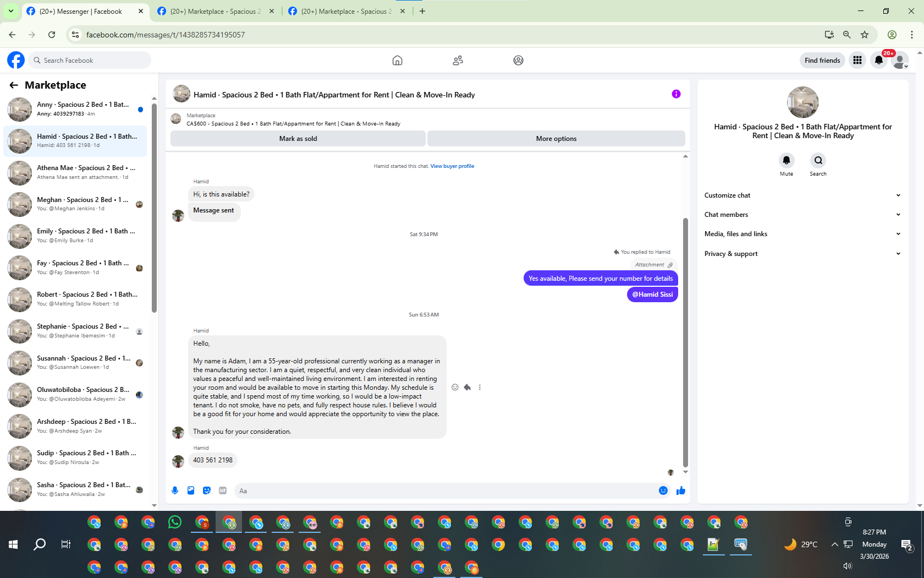Open View buyer profile link
Image resolution: width=924 pixels, height=578 pixels.
coord(452,166)
